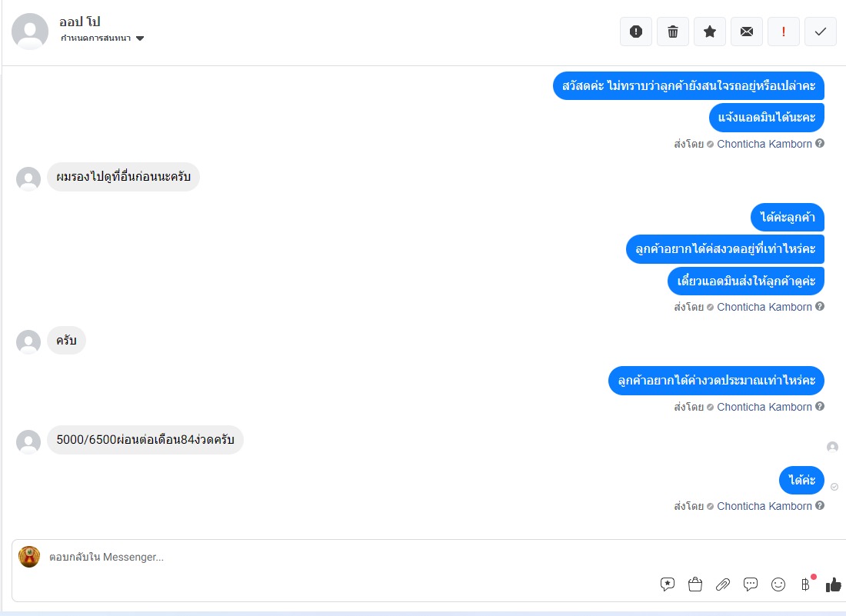
Task: Flag conversation with red exclamation icon
Action: pyautogui.click(x=784, y=32)
